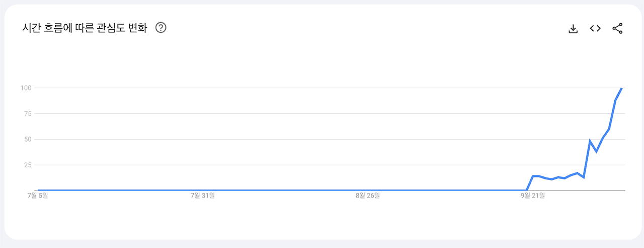
Task: Select the 7월 5일 date label
Action: click(38, 196)
